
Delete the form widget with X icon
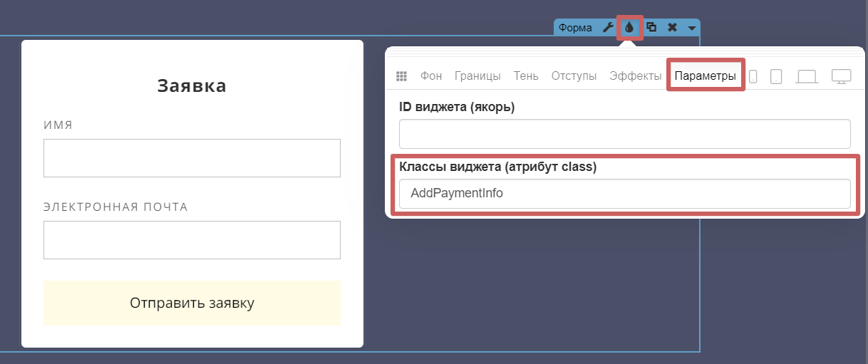tap(672, 28)
